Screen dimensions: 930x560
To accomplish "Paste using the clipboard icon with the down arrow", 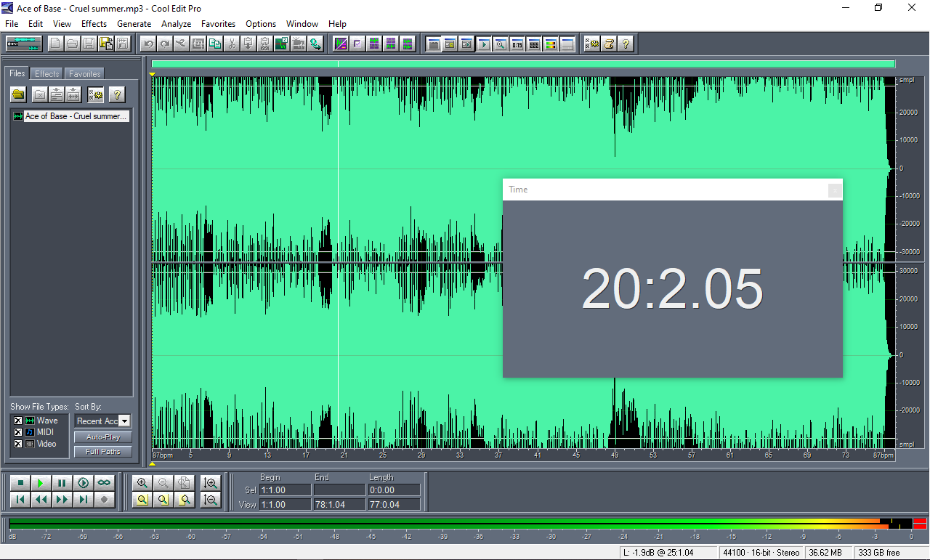I will point(248,44).
